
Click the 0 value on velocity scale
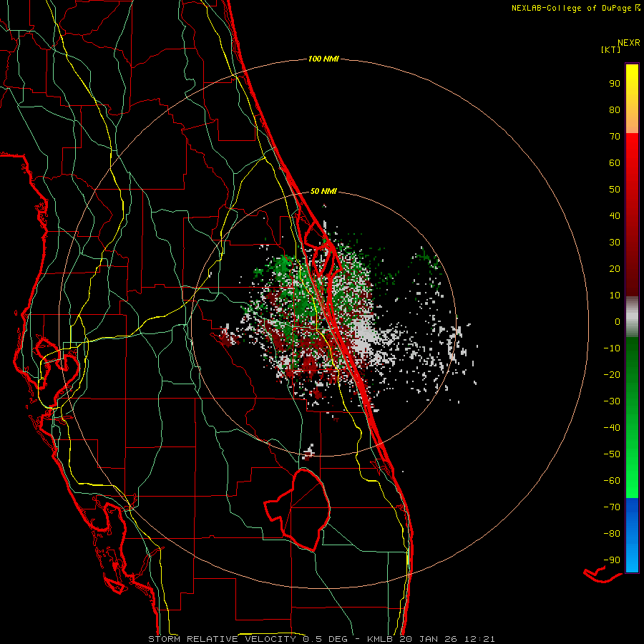pos(618,321)
